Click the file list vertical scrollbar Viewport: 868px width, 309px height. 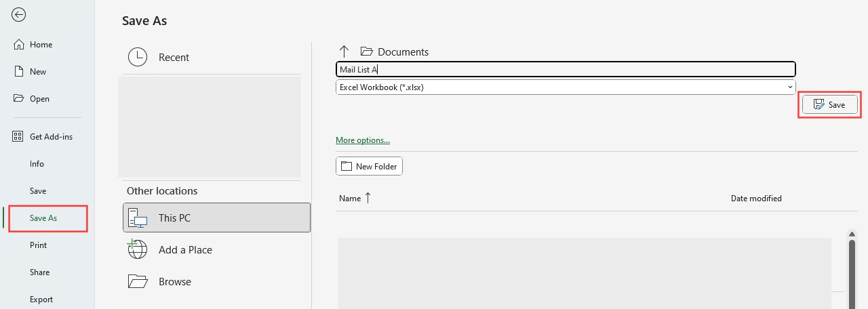pyautogui.click(x=852, y=274)
